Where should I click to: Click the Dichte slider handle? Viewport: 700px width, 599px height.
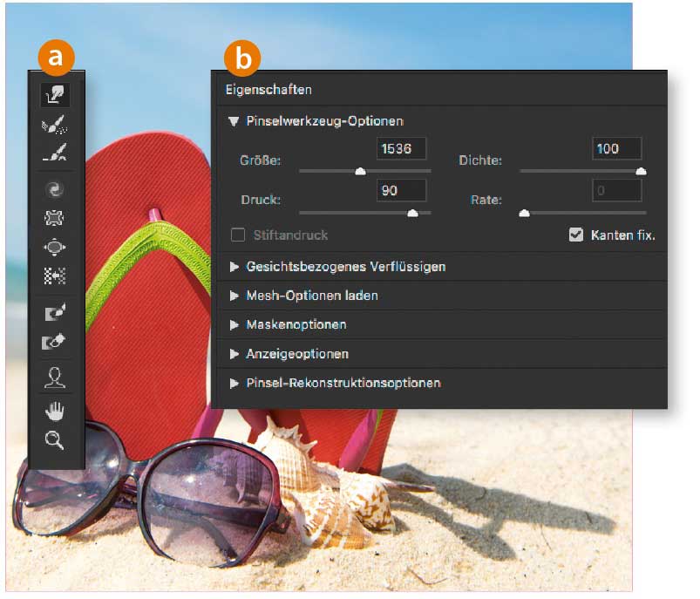[641, 171]
